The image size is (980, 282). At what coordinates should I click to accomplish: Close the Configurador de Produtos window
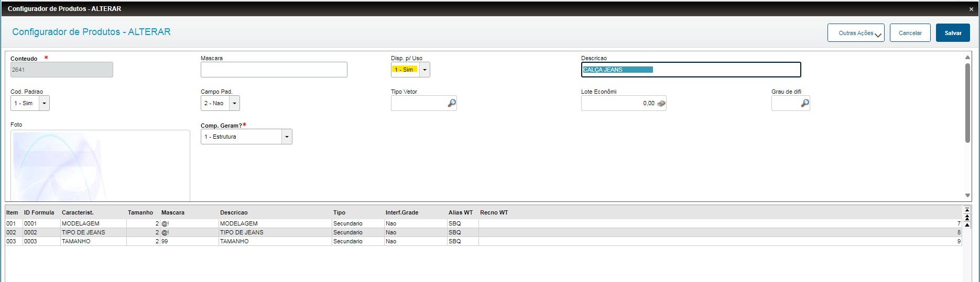[x=971, y=9]
